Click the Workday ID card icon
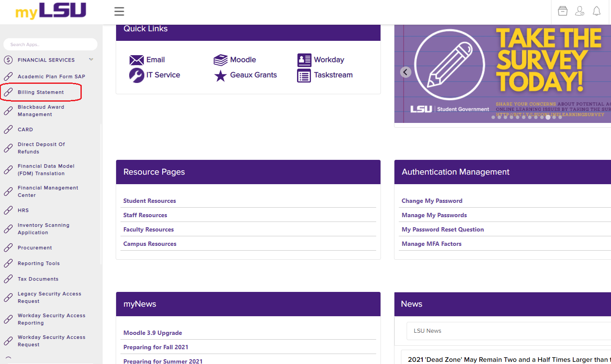The image size is (611, 364). 304,60
